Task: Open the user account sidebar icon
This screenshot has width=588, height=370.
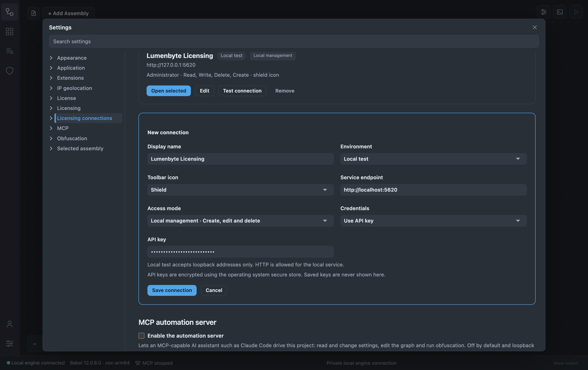Action: click(x=10, y=324)
